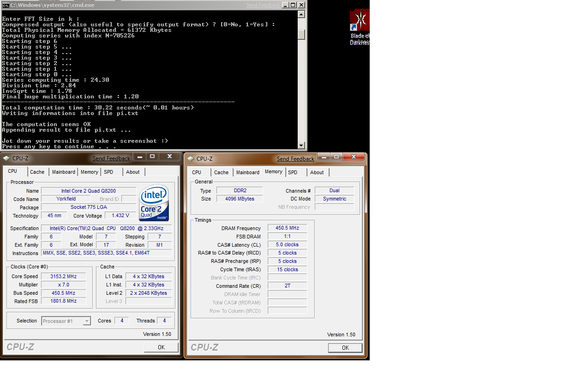
Task: Click the Total computation time line in cmd
Action: [98, 108]
